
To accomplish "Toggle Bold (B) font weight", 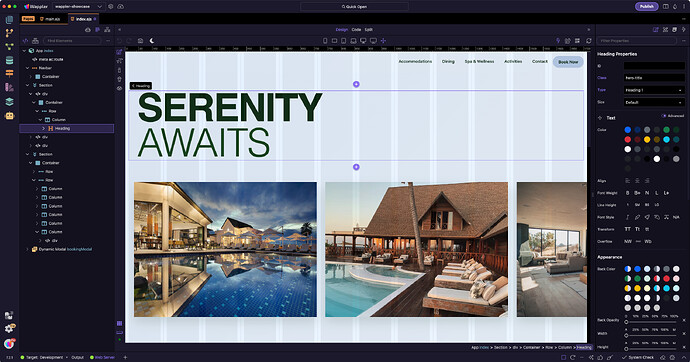I will click(x=628, y=193).
